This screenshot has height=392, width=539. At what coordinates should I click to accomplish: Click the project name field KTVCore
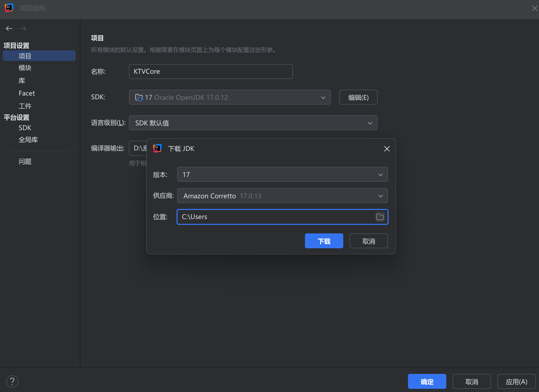(210, 72)
